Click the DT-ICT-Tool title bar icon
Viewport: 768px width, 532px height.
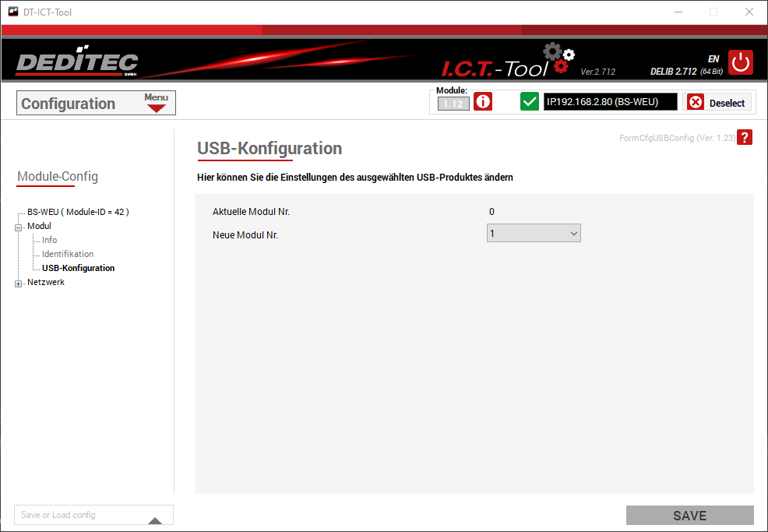(12, 12)
